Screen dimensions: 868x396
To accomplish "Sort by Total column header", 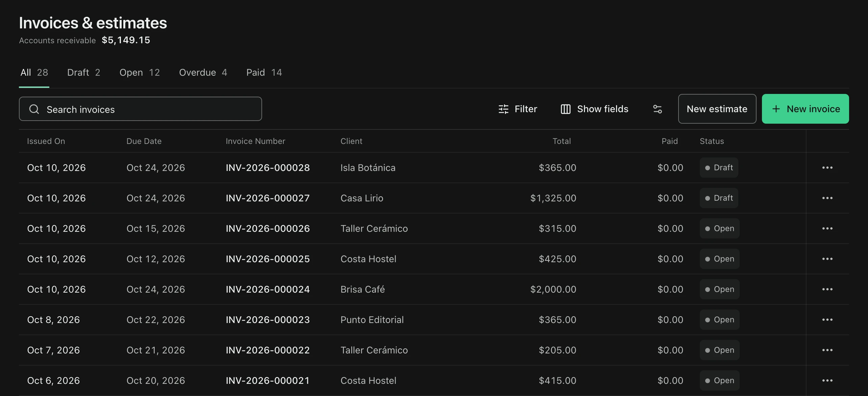I will point(562,141).
